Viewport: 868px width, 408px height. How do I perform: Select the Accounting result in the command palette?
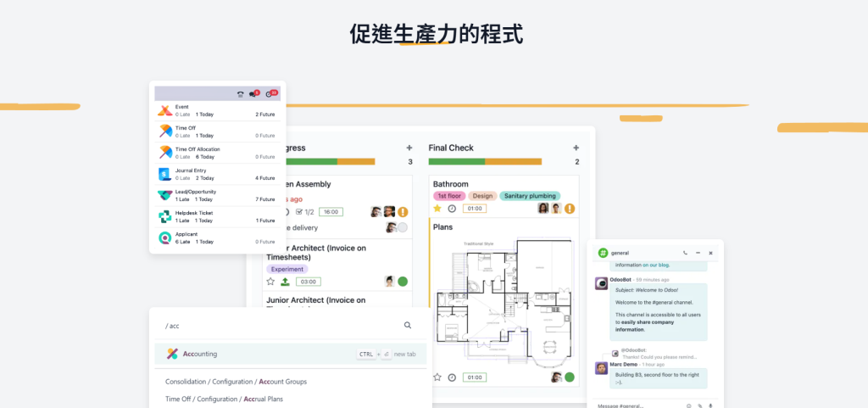tap(291, 354)
